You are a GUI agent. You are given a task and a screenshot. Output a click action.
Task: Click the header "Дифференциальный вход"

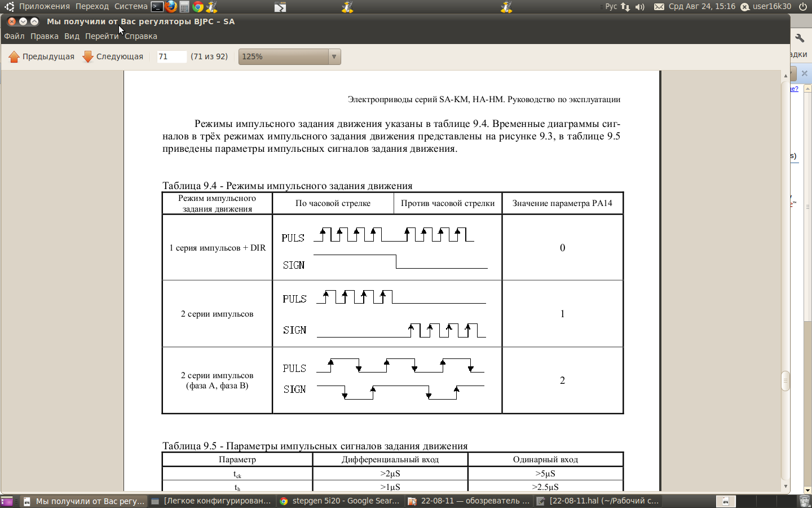(390, 459)
